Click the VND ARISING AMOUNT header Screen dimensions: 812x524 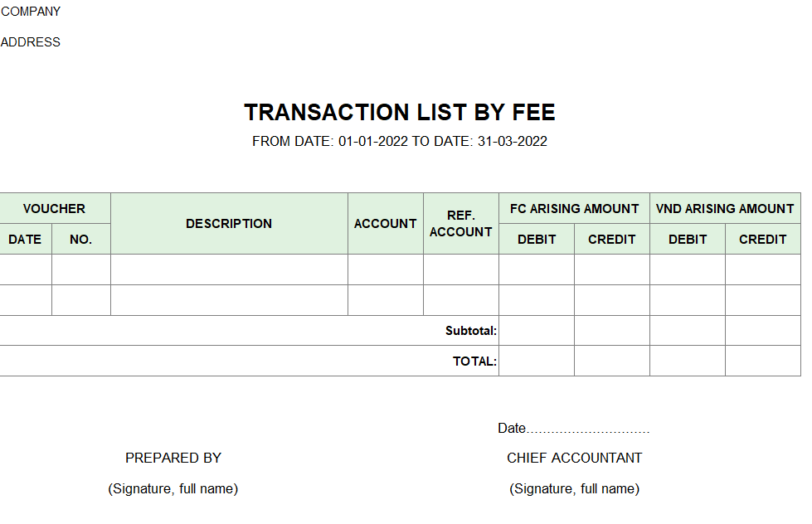[725, 209]
